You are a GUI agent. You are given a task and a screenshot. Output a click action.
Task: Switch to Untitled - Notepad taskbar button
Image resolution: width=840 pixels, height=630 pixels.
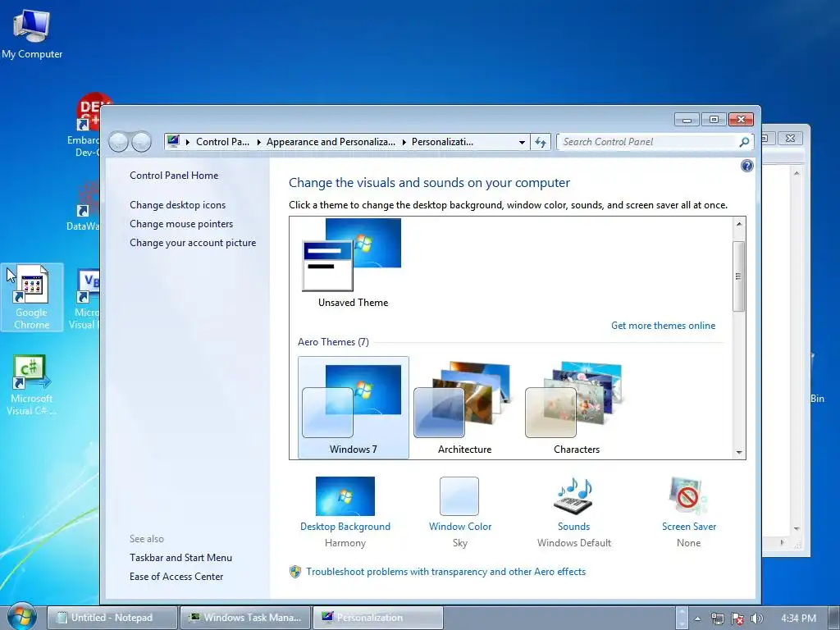coord(112,618)
